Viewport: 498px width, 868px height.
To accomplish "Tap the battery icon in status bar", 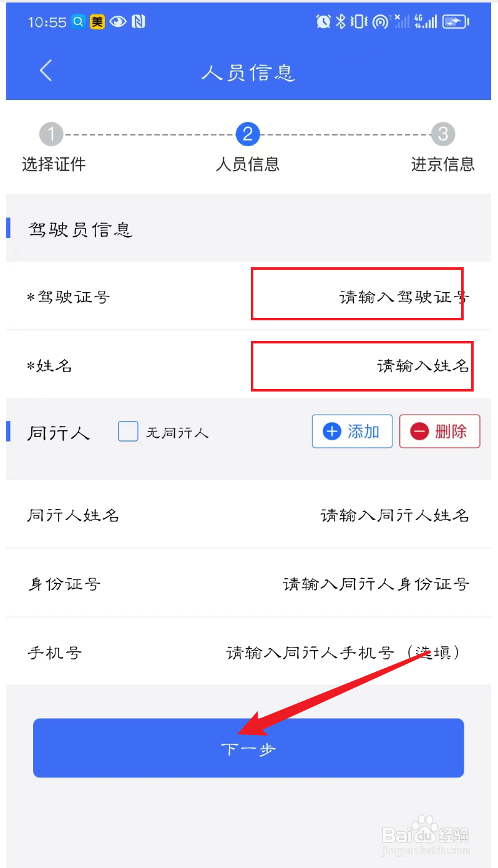I will coord(456,22).
